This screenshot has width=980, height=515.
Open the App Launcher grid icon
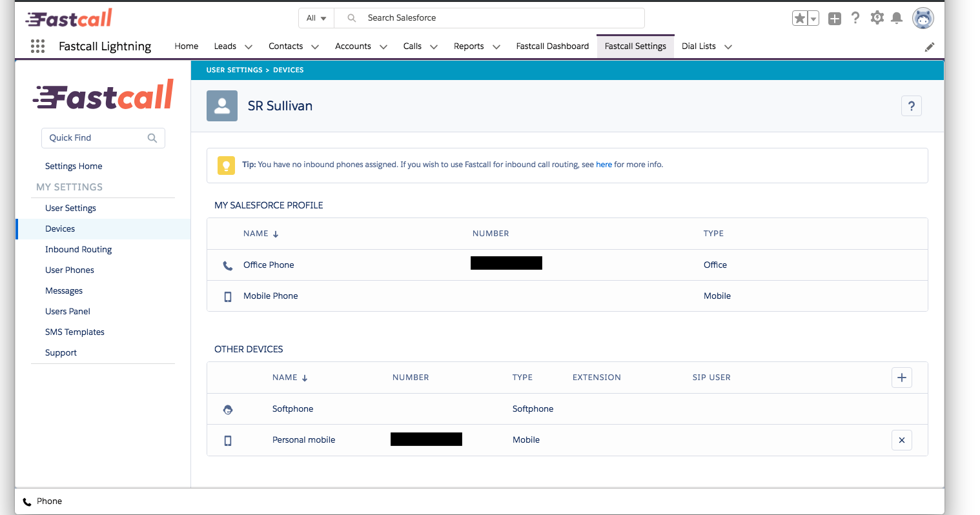coord(37,46)
